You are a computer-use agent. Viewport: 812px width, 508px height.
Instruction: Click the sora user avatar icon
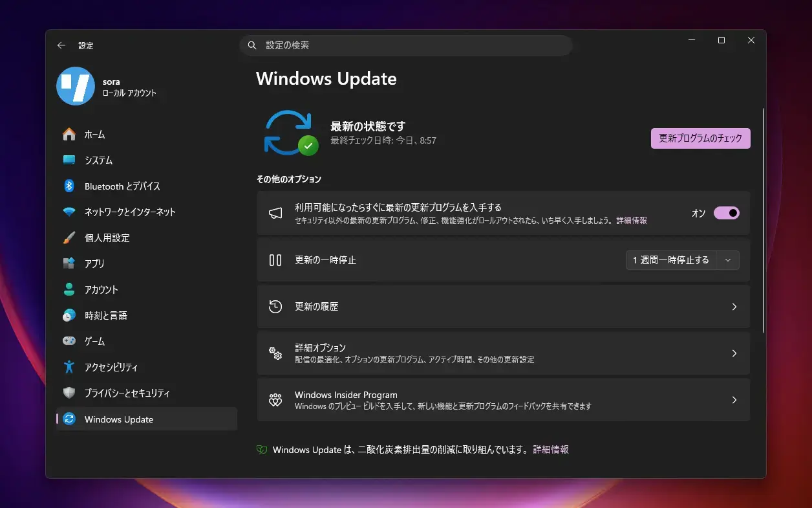(76, 86)
